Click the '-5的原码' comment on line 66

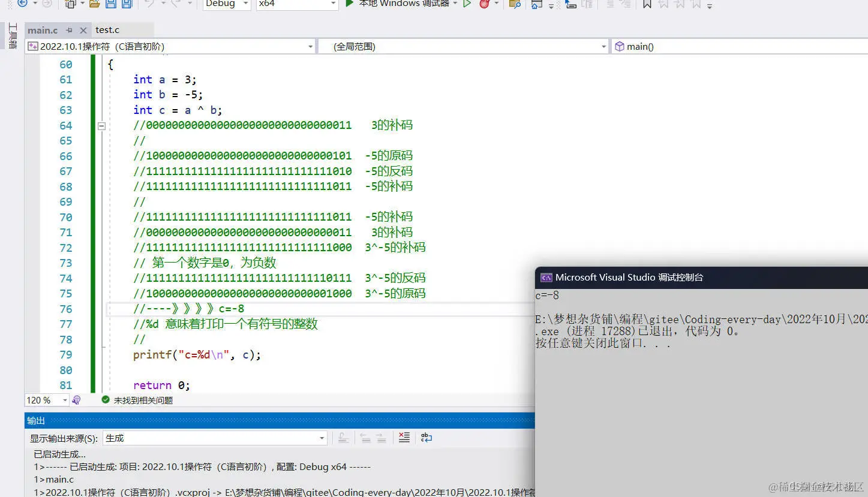(x=389, y=156)
